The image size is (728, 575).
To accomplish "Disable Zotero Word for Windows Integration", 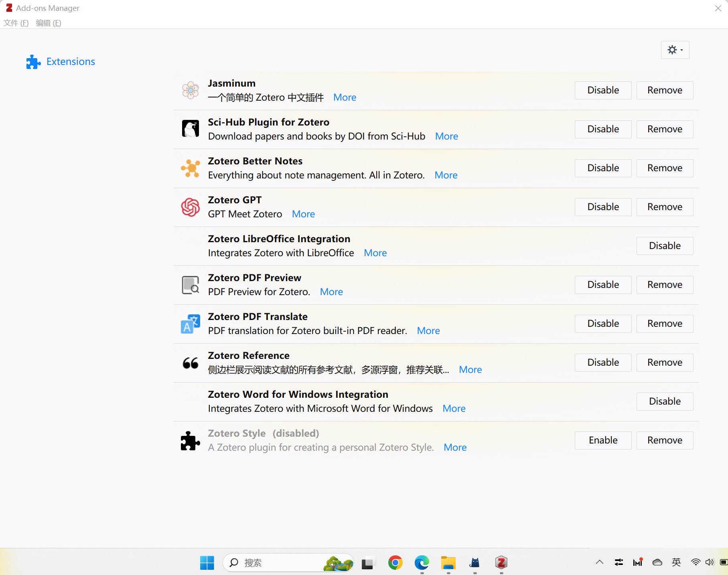I will pos(665,401).
